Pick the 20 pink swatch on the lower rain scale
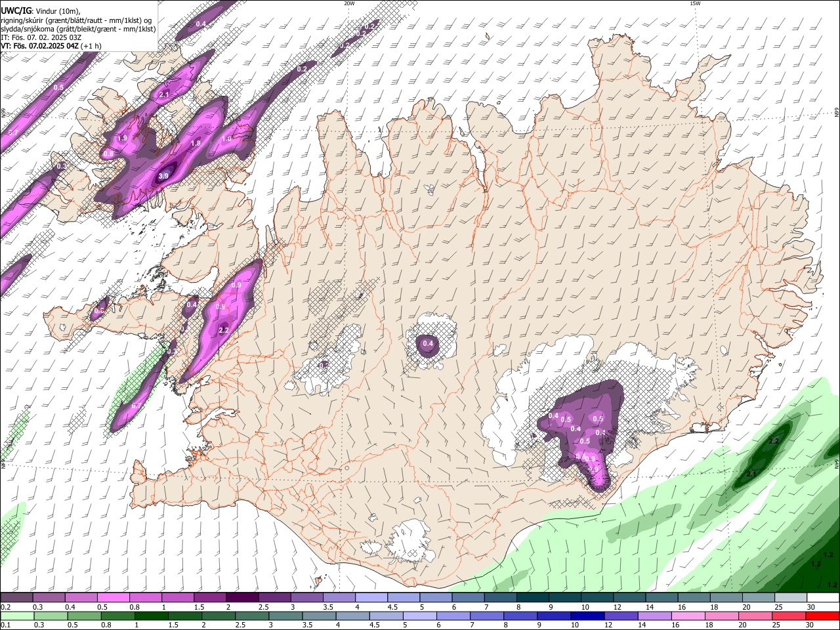 [755, 616]
